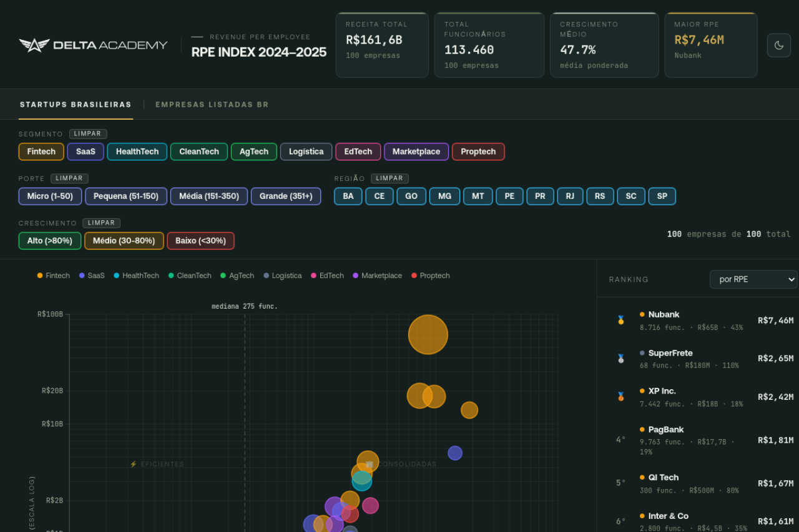Viewport: 799px width, 532px height.
Task: Filter by Baixo (<30%) growth
Action: [201, 241]
